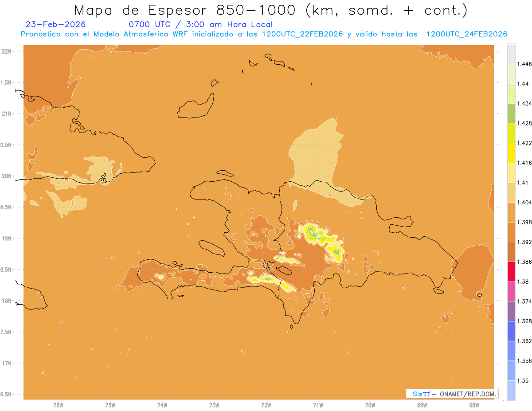The width and height of the screenshot is (532, 411).
Task: Click the 1.44 colorbar label
Action: click(x=523, y=84)
